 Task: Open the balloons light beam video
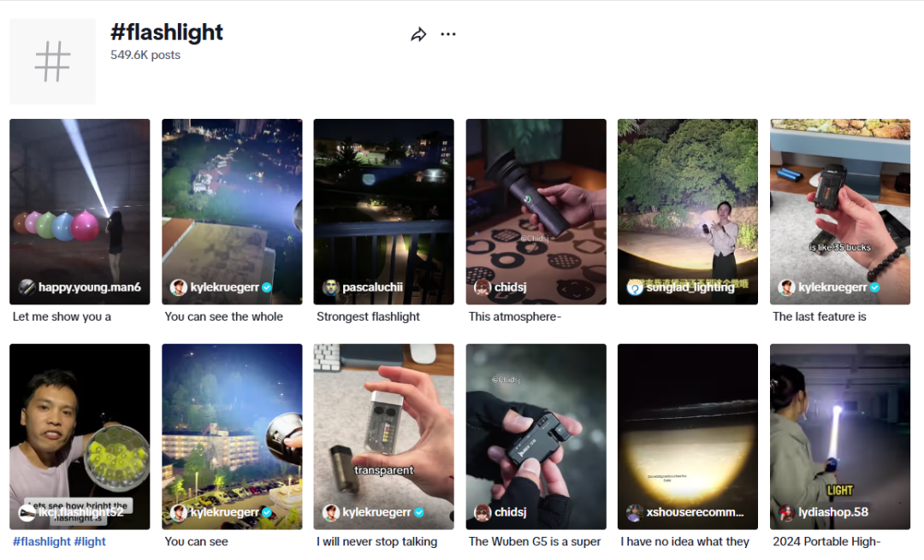pos(80,211)
